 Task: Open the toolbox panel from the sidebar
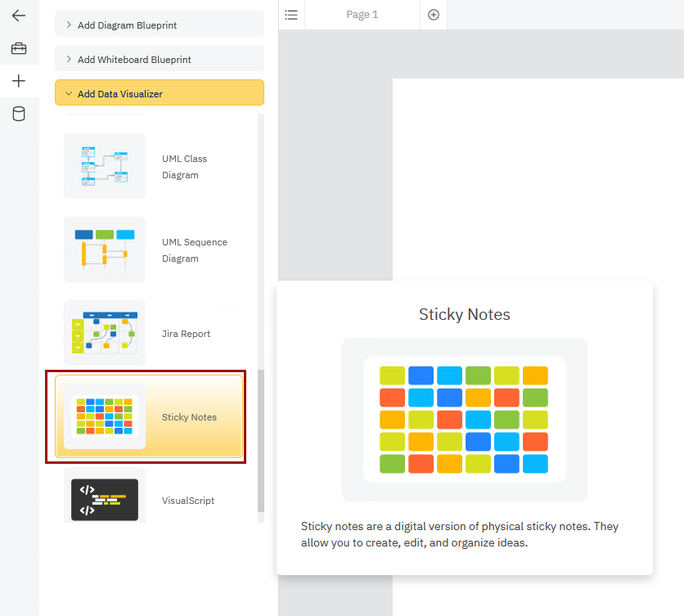click(20, 47)
